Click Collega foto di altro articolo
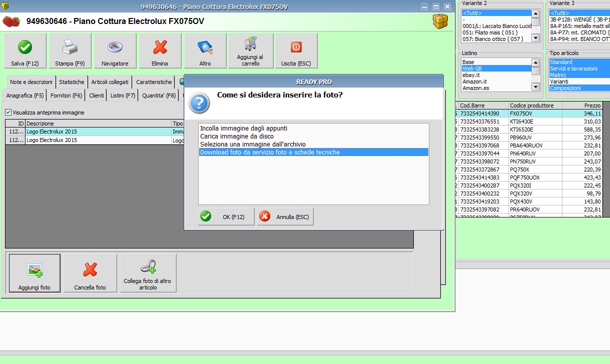 148,273
